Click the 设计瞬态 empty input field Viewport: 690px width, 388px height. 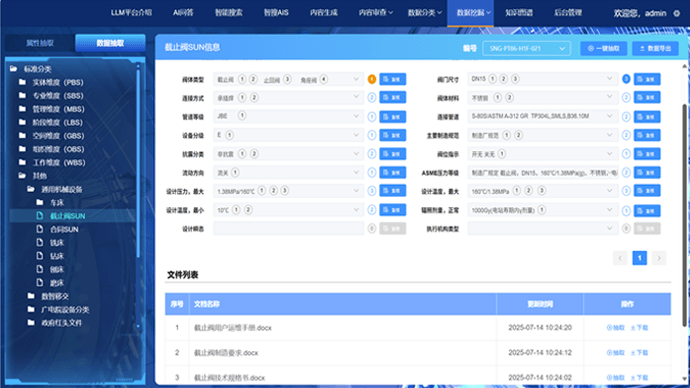click(289, 228)
